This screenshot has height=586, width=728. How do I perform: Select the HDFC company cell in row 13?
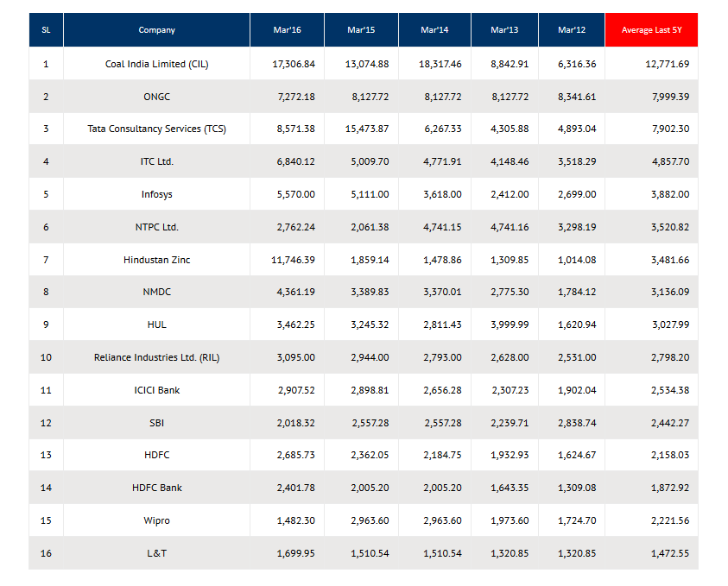(157, 455)
